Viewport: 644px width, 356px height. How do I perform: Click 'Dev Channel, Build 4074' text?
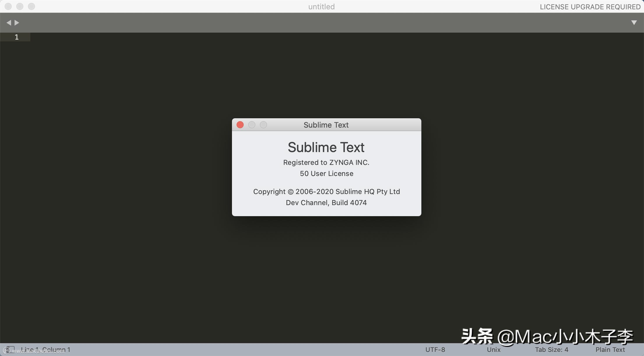(326, 203)
